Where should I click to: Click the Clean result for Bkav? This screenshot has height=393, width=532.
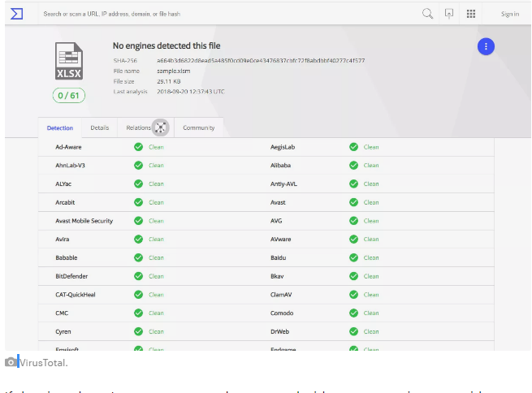(x=371, y=276)
